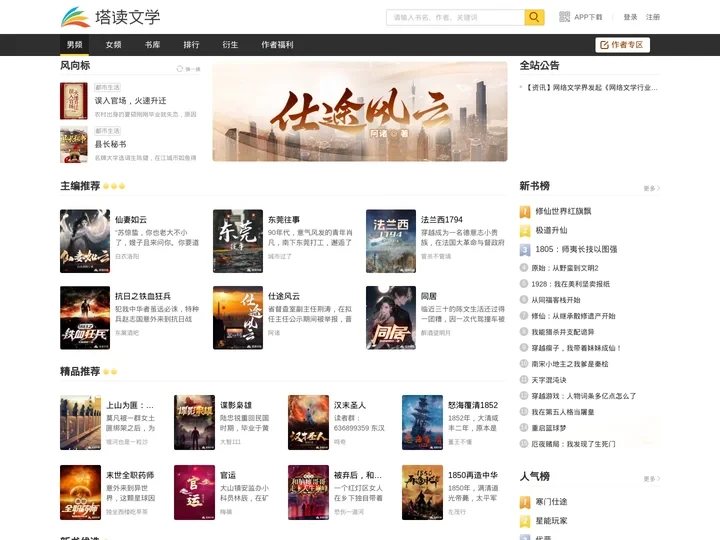This screenshot has width=720, height=540.
Task: Click the 登录 link
Action: [x=630, y=17]
